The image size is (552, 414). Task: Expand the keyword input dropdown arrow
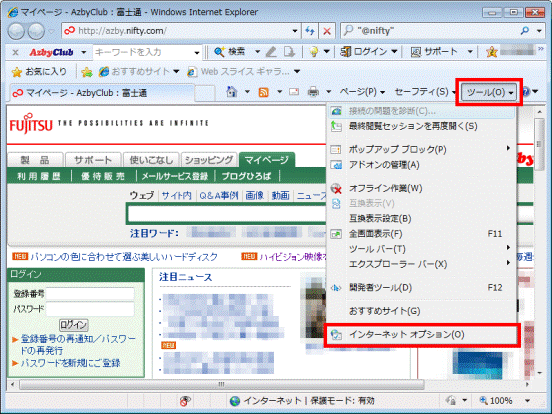pyautogui.click(x=197, y=53)
